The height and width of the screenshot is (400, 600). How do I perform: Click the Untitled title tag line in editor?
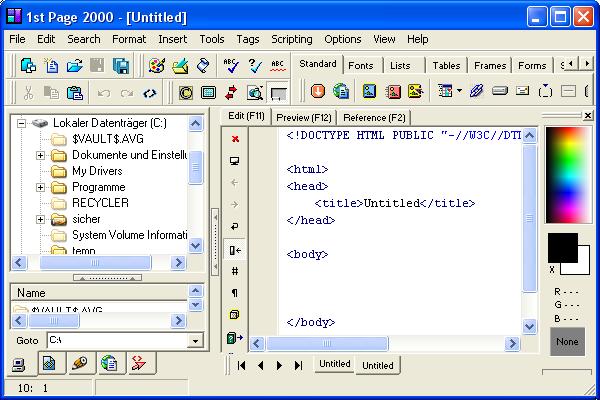(395, 203)
